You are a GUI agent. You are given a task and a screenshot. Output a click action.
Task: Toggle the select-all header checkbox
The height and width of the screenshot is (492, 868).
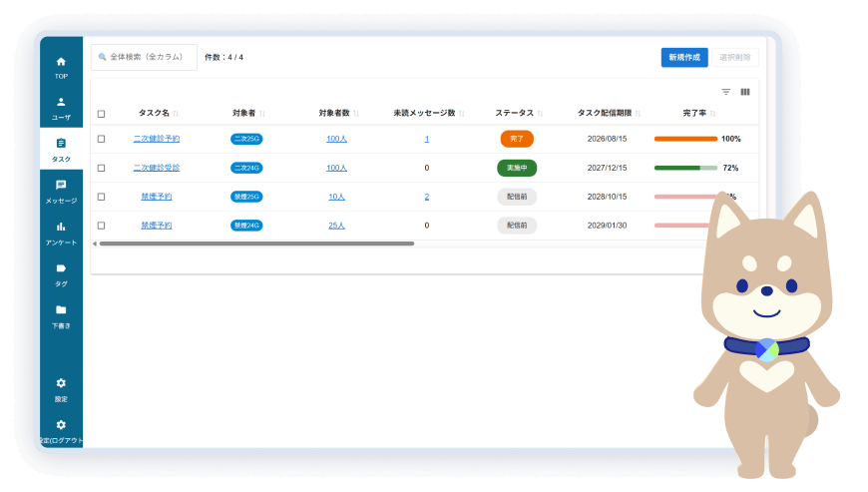point(101,114)
